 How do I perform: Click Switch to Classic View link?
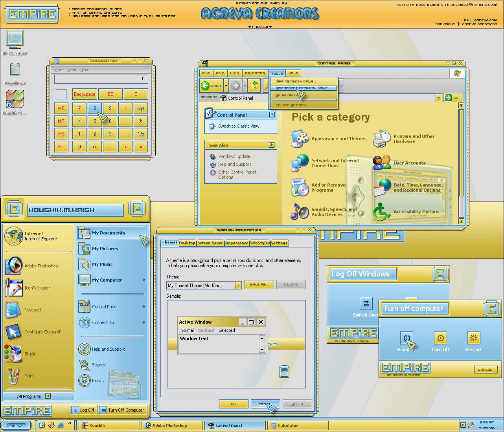click(238, 126)
